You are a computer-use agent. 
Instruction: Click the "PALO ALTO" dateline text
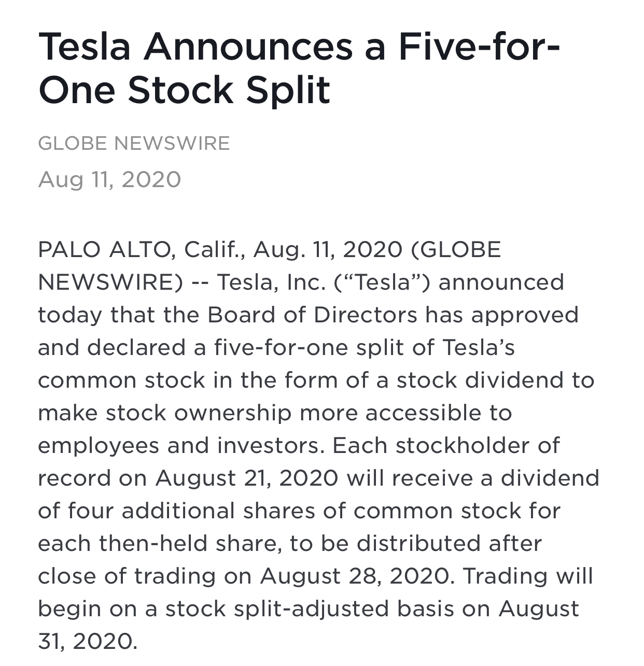point(103,250)
